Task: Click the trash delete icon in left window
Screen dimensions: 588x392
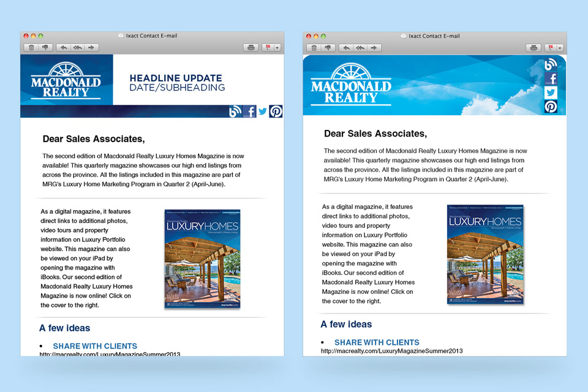Action: (31, 48)
